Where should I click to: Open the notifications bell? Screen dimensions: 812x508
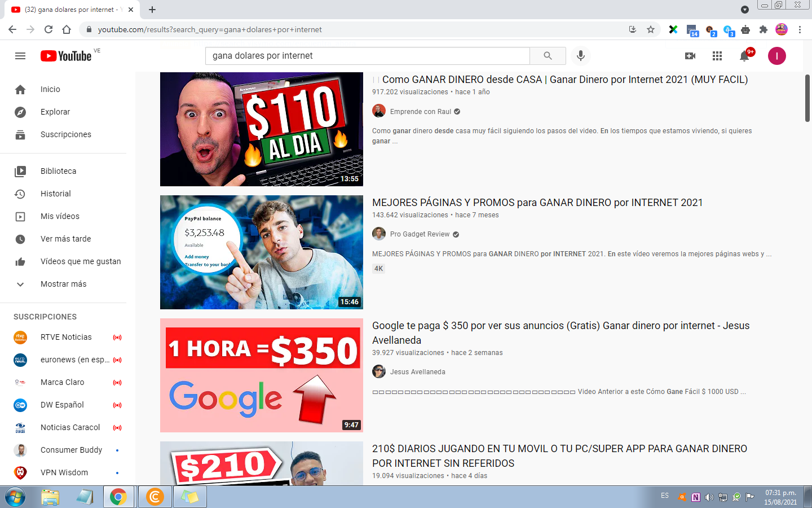[x=745, y=55]
